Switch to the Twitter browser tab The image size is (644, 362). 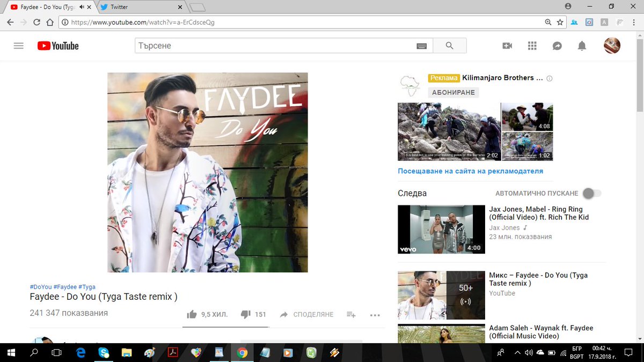click(142, 7)
